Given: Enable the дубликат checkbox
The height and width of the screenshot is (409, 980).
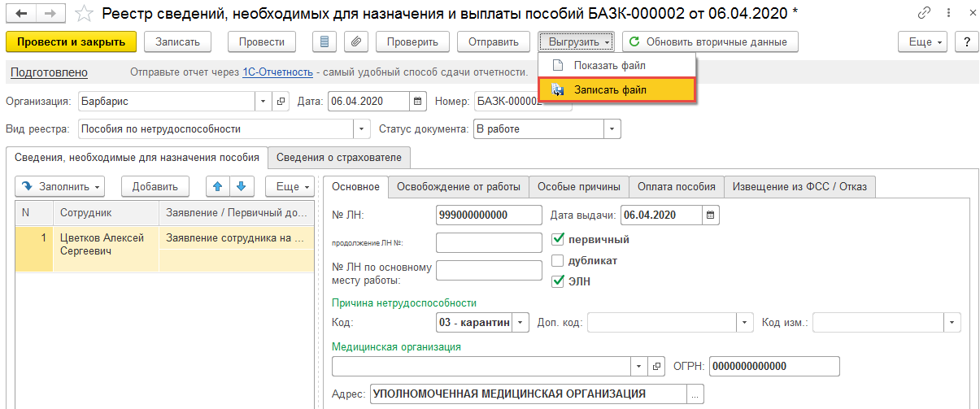Looking at the screenshot, I should (558, 261).
